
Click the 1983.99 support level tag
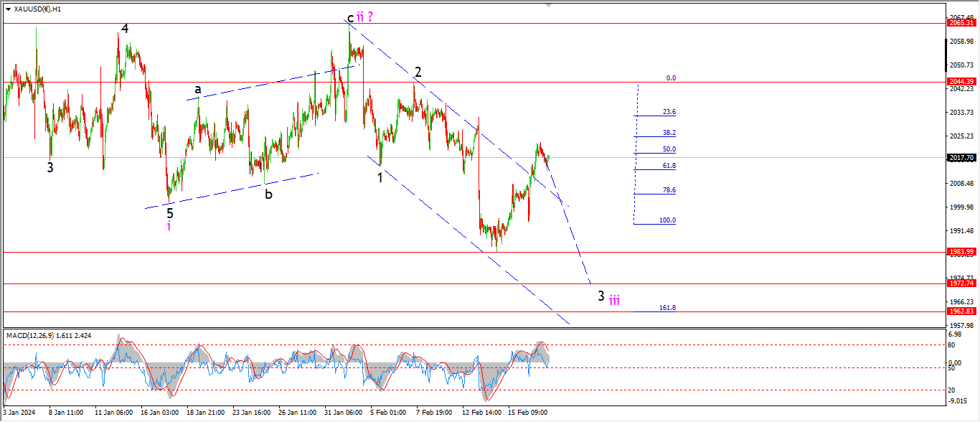[961, 252]
